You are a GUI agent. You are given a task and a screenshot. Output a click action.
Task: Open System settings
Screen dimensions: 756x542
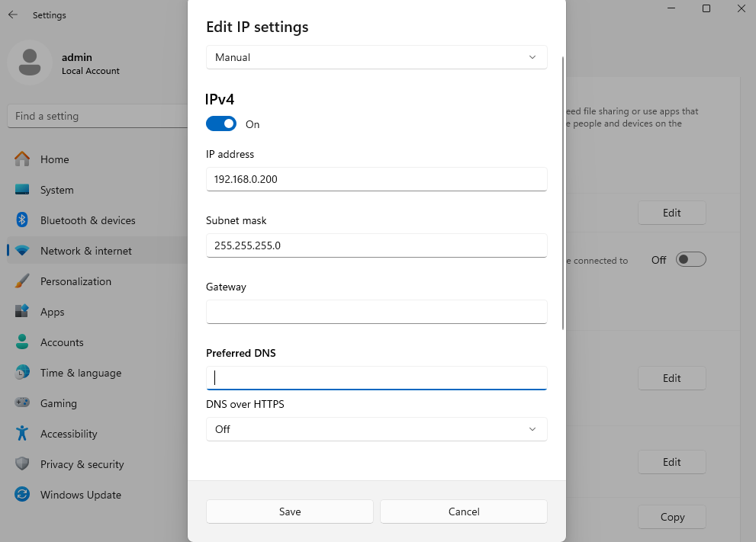point(98,190)
